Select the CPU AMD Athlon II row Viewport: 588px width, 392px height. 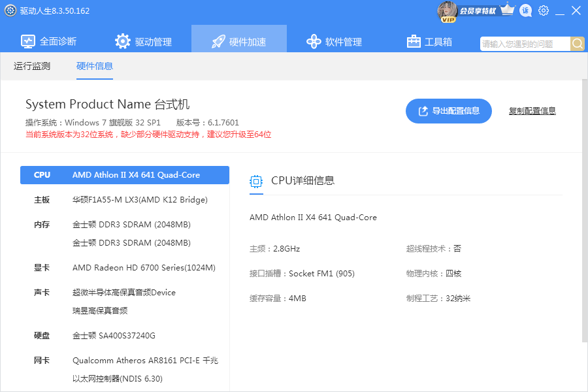(125, 175)
